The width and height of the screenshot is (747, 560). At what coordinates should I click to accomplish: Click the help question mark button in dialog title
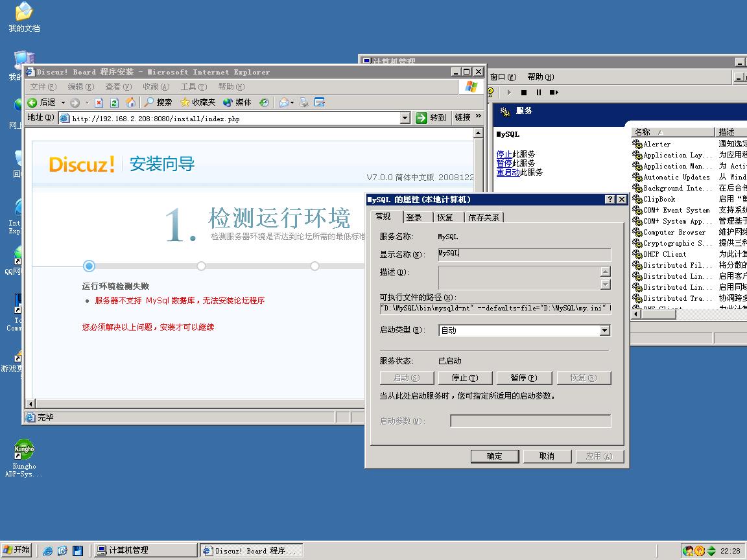[610, 200]
